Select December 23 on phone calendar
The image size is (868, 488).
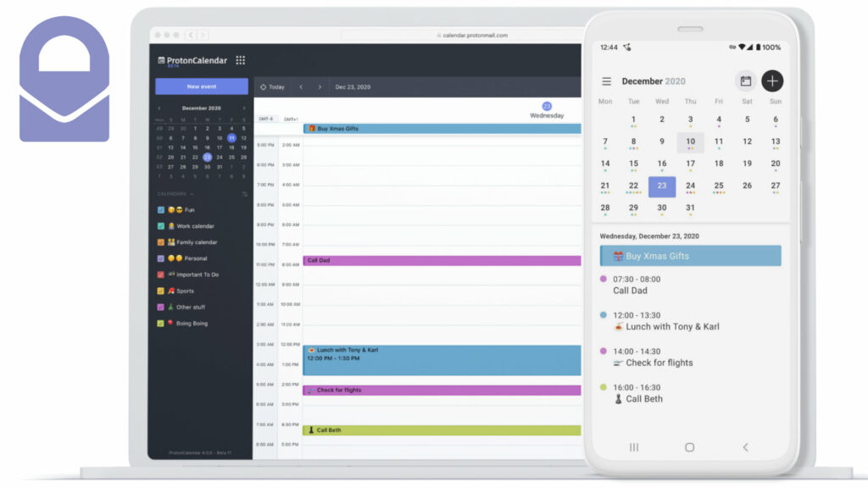[662, 186]
